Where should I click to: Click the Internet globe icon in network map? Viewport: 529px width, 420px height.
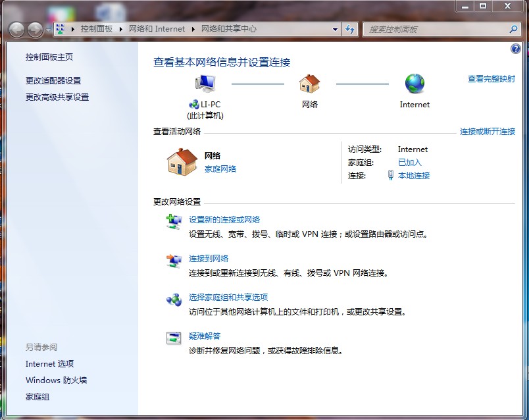coord(414,84)
